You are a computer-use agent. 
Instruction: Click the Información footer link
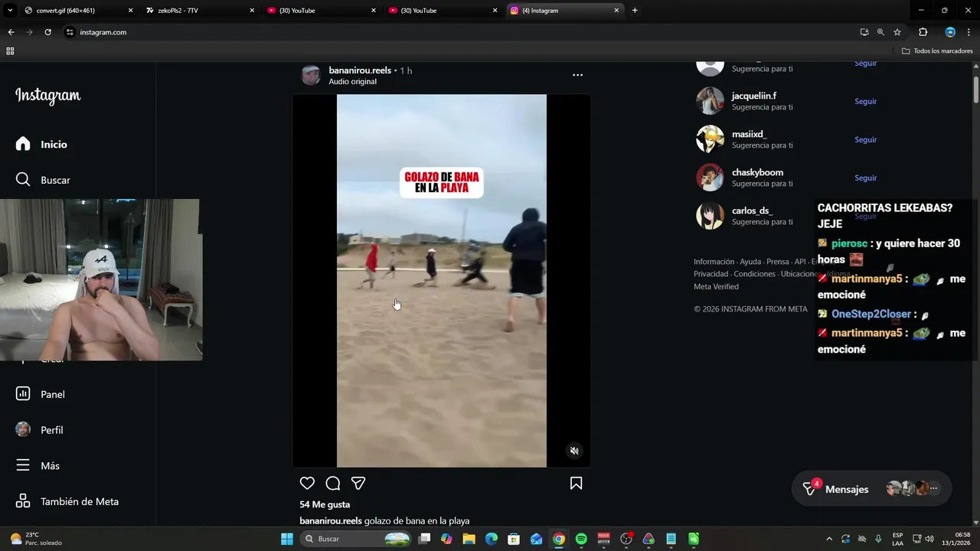[714, 262]
